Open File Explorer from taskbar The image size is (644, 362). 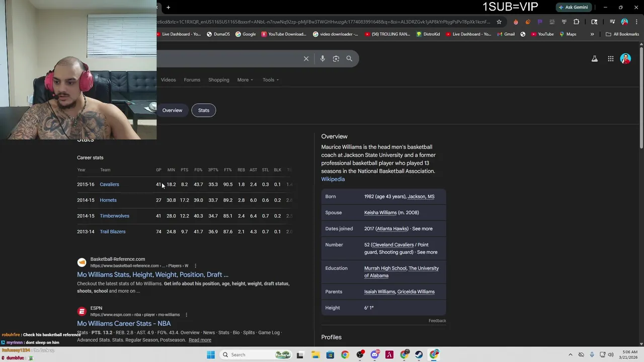315,354
